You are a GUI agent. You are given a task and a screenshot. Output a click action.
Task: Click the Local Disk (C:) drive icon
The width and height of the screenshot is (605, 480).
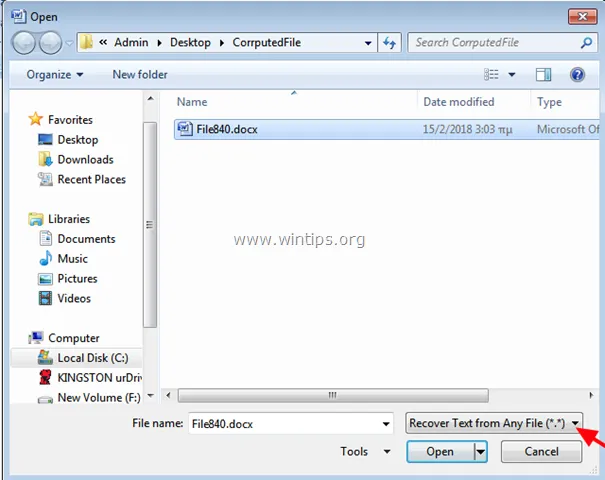[x=45, y=357]
